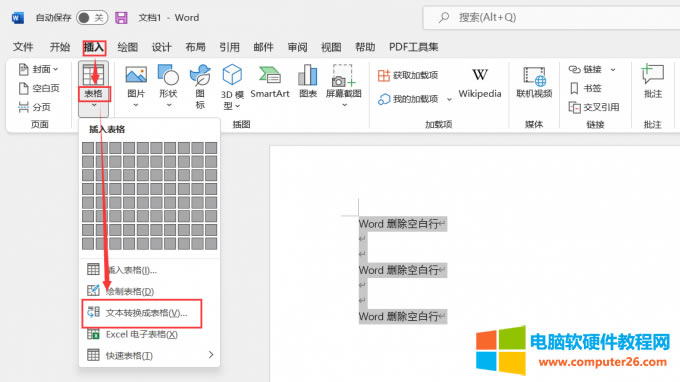Open the 审阅 tab
The image size is (680, 382).
[x=298, y=47]
